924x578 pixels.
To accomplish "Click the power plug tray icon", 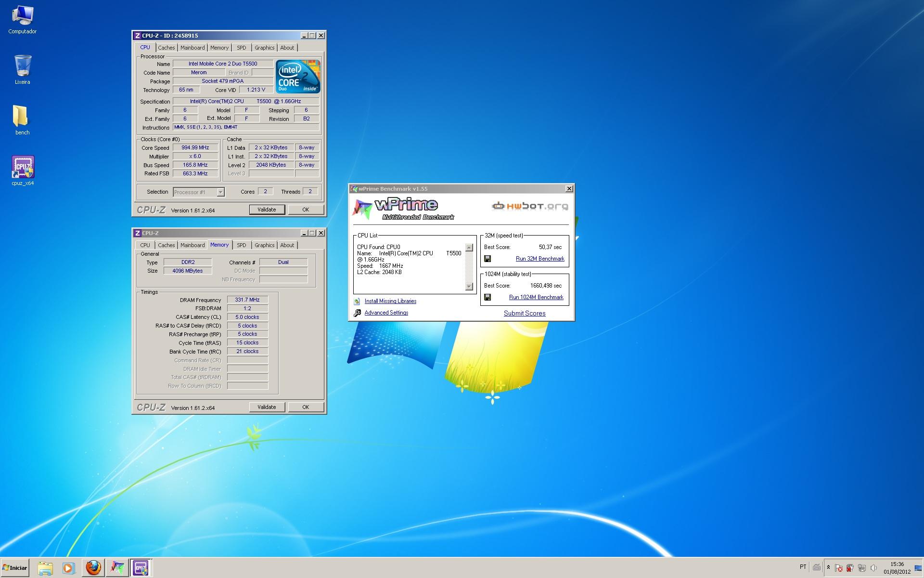I will [x=850, y=568].
